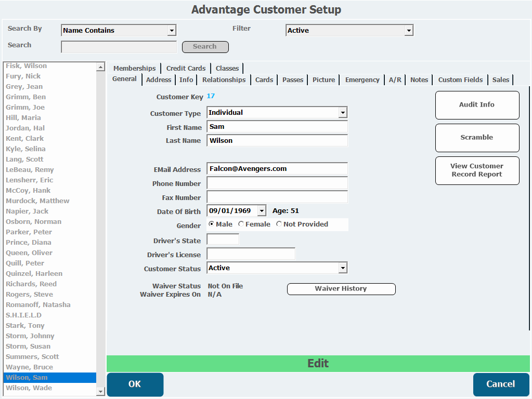The height and width of the screenshot is (399, 532).
Task: Select Stark, Tony in customer list
Action: tap(49, 326)
